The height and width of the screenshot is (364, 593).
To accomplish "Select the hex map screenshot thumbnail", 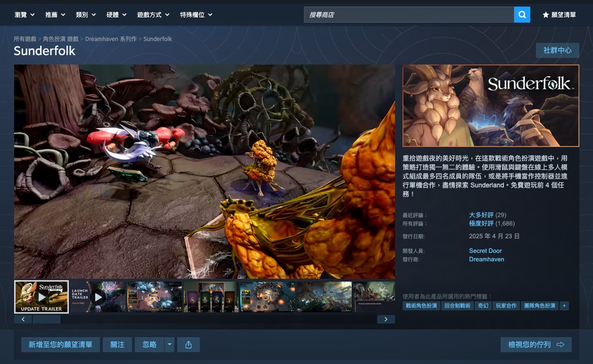I will [154, 297].
